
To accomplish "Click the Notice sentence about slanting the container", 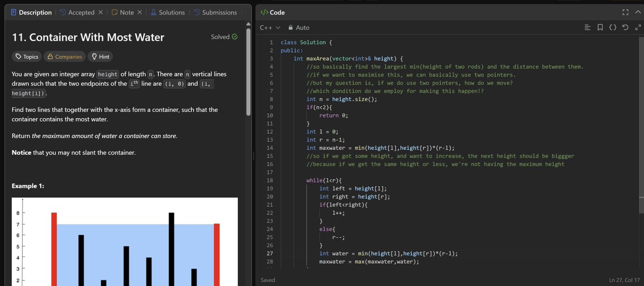I will [74, 153].
